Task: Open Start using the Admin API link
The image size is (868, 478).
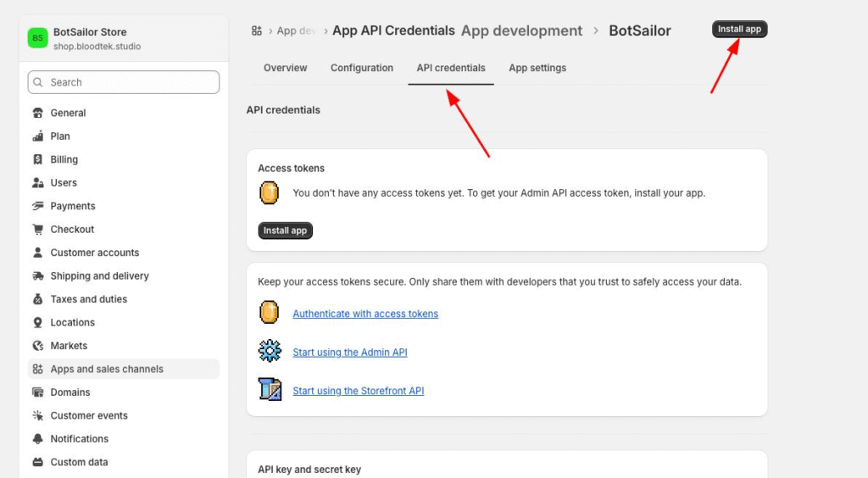Action: click(350, 353)
